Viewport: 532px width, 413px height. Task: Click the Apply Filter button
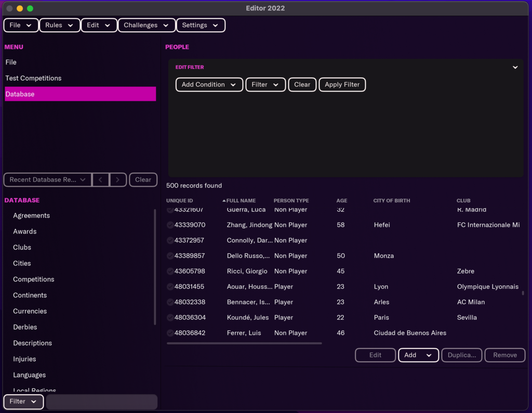(x=342, y=85)
